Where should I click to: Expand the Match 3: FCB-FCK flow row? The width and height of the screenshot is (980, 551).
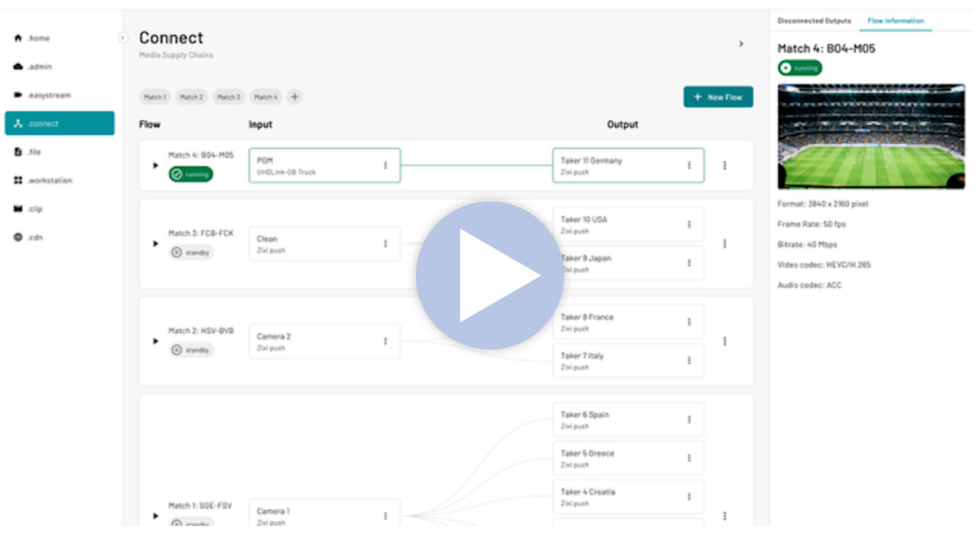(x=155, y=243)
